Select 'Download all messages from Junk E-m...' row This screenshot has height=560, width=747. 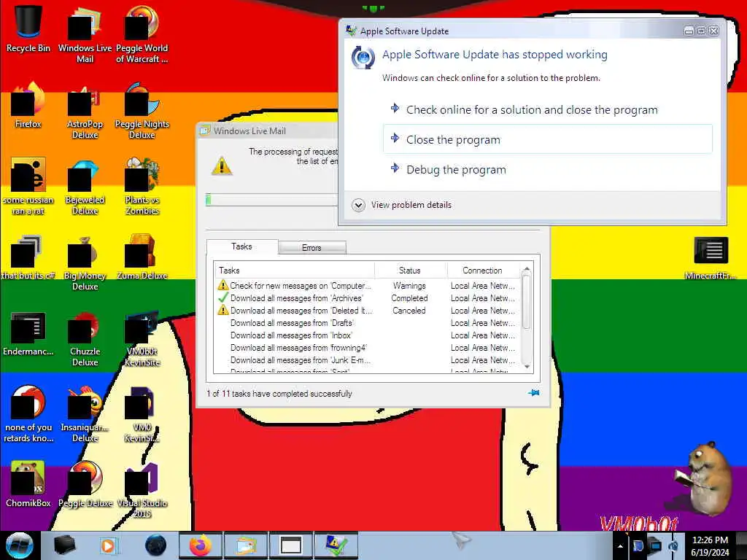(367, 360)
